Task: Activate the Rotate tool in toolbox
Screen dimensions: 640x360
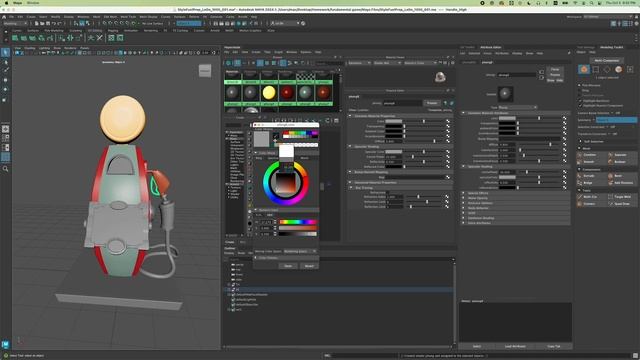Action: 5,89
